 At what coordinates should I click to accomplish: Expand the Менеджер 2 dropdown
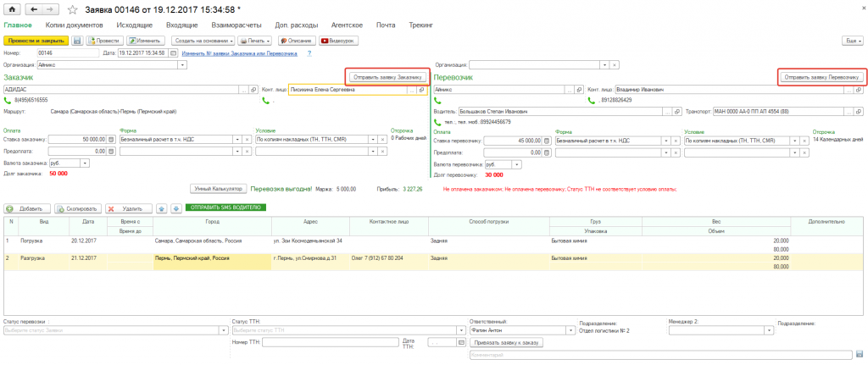pos(768,330)
